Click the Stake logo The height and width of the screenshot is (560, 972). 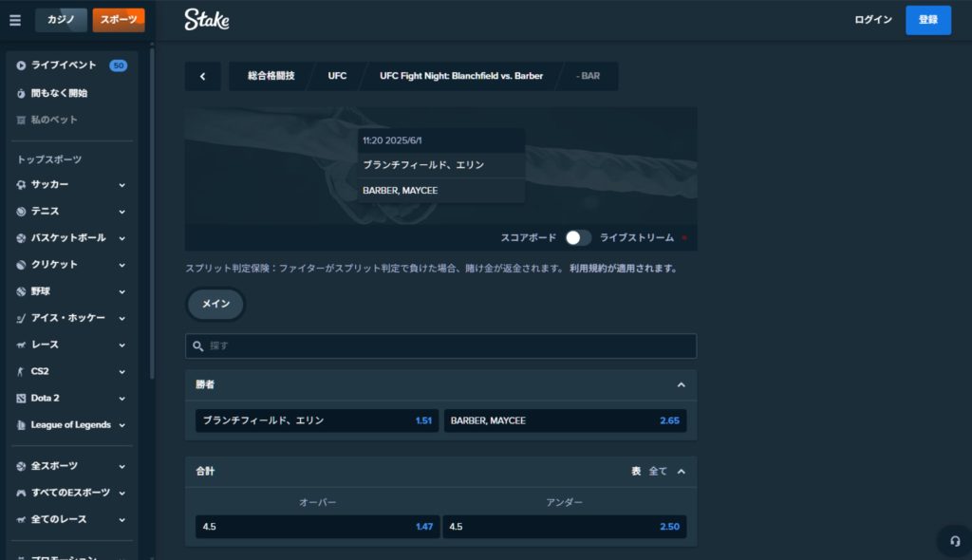206,20
